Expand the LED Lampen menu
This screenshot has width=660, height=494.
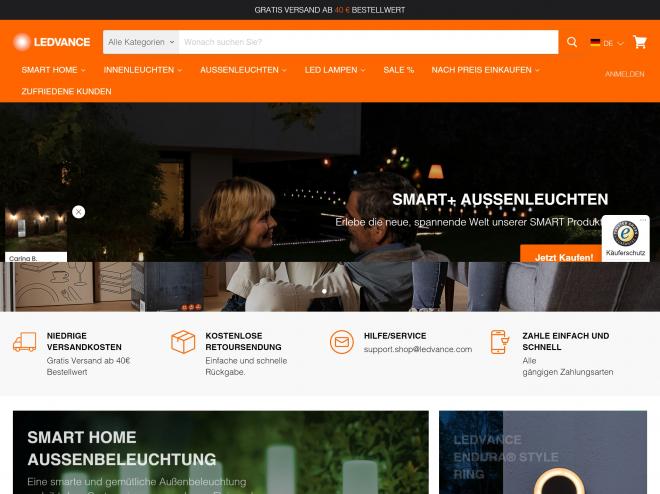pyautogui.click(x=335, y=70)
